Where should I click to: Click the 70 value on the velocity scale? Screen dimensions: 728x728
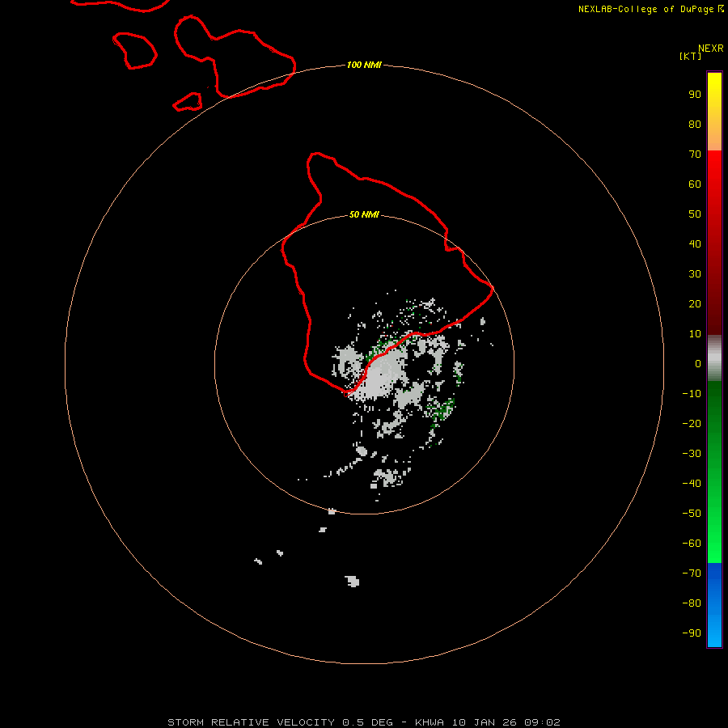(x=695, y=154)
